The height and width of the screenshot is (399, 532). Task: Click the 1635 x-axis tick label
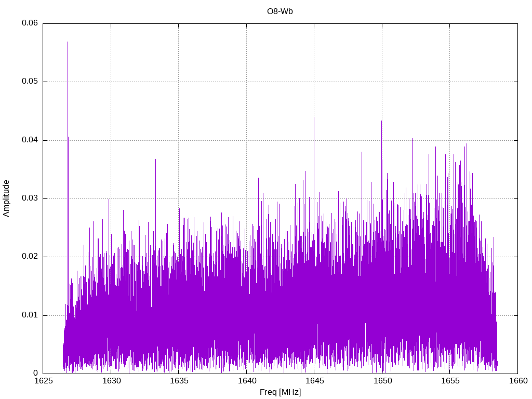point(178,381)
